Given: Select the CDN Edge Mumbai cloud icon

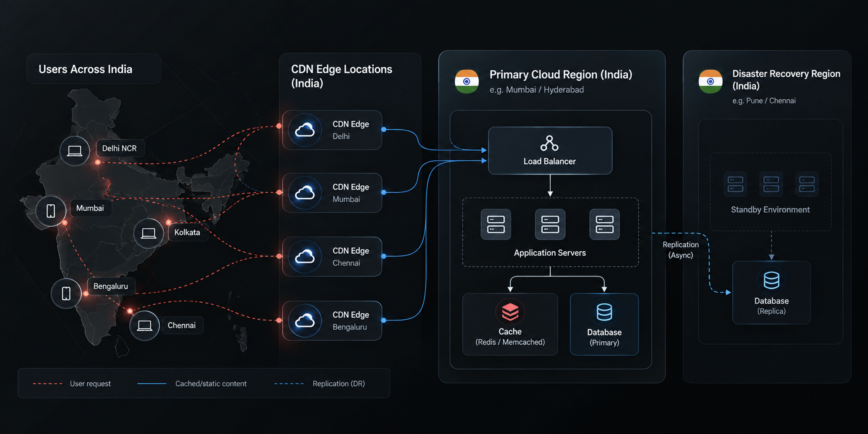Looking at the screenshot, I should 305,193.
